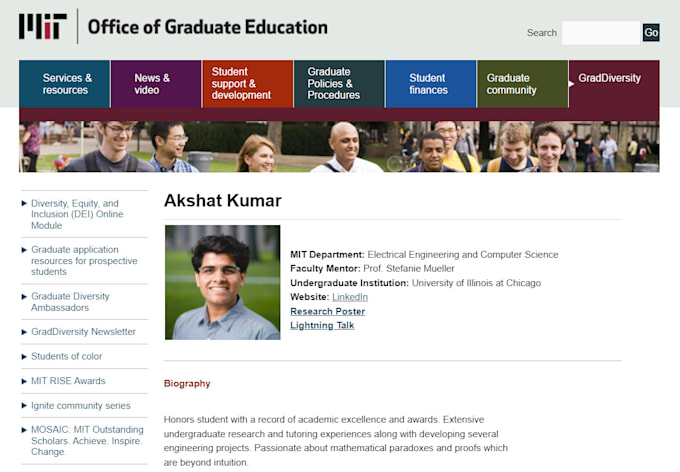Click the MIT logo
680x472 pixels.
[42, 26]
